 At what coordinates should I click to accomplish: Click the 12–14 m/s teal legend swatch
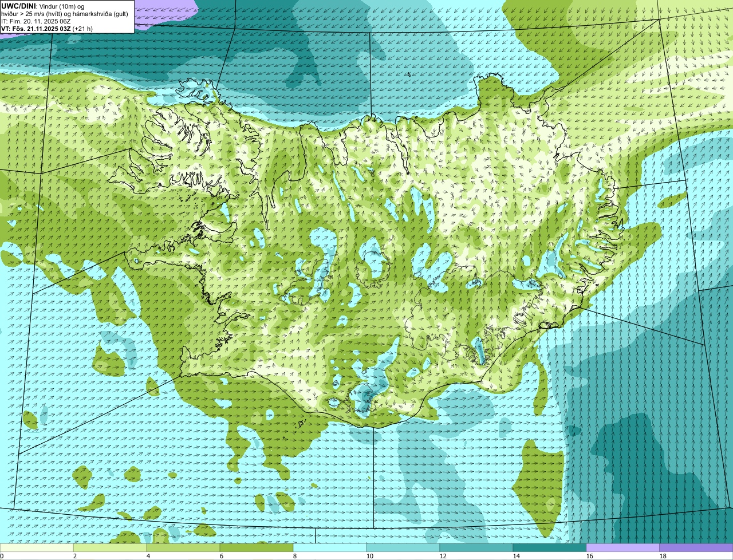476,547
